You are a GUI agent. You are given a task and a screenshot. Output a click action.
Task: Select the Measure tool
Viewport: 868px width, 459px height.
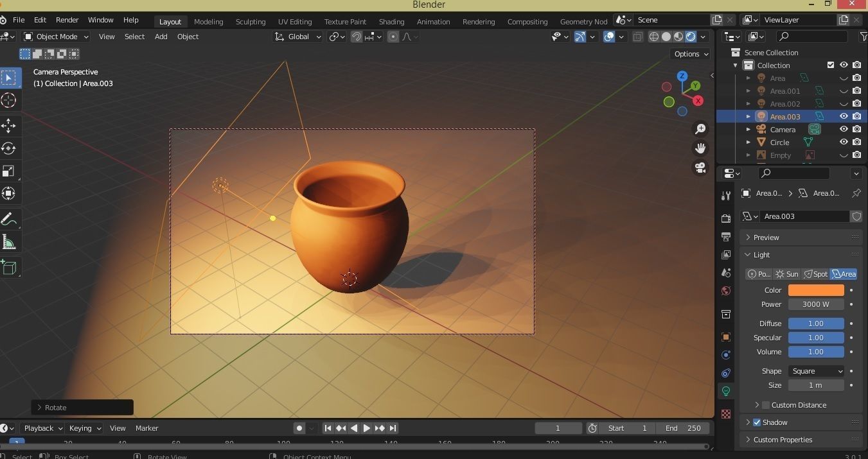point(9,242)
